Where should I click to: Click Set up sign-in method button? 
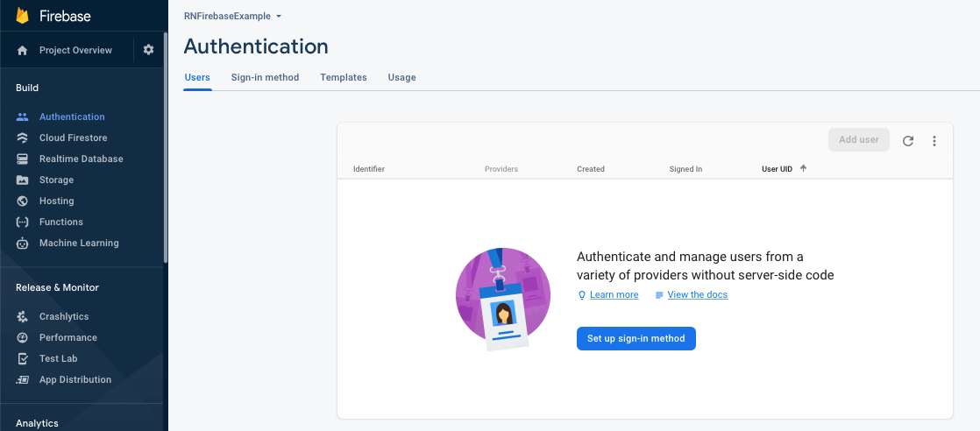636,338
